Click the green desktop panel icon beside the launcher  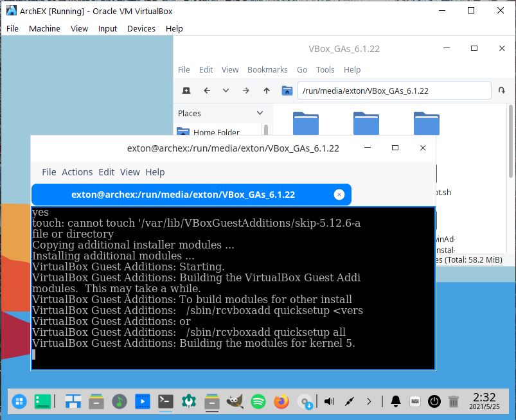42,401
